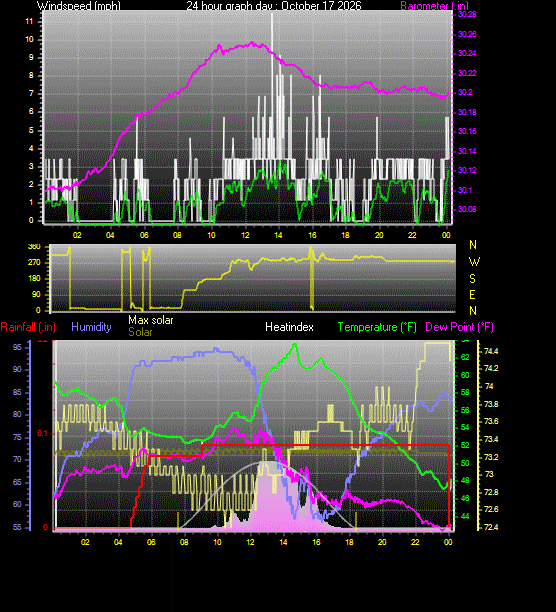556x612 pixels.
Task: Click the "55" humidity axis value
Action: [17, 527]
